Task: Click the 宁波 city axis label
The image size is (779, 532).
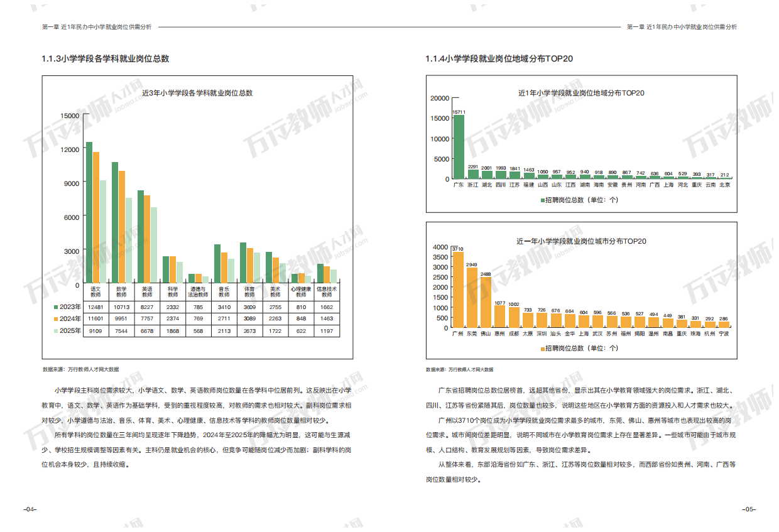Action: coord(724,334)
